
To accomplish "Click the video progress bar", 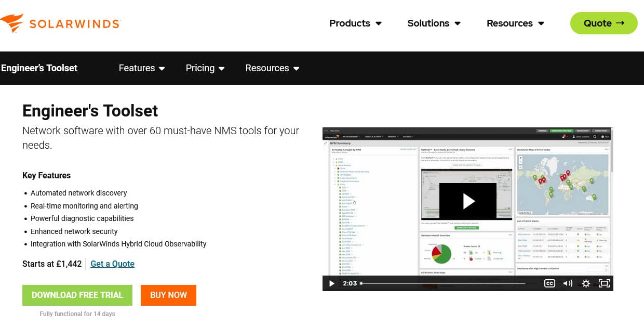I will click(x=443, y=283).
